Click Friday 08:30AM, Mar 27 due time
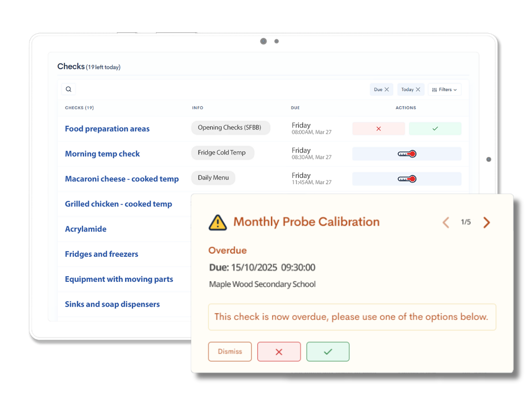This screenshot has height=416, width=532. pos(312,153)
